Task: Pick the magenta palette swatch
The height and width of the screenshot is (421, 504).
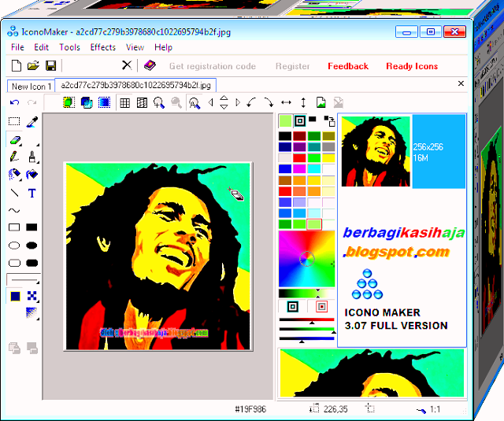Action: [299, 168]
